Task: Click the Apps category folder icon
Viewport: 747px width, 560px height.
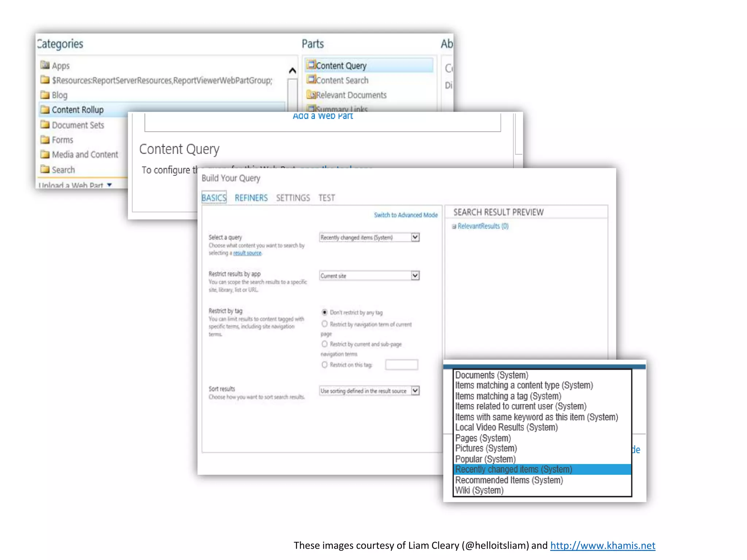Action: click(45, 65)
